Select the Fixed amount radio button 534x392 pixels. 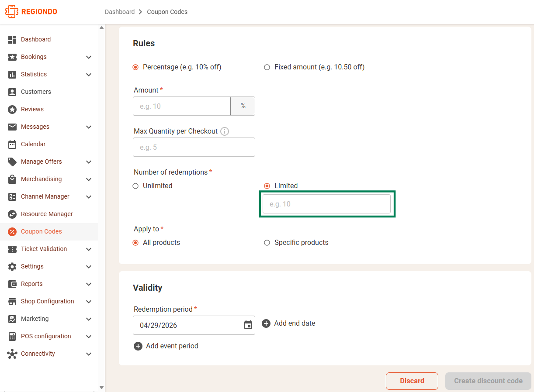pyautogui.click(x=267, y=67)
